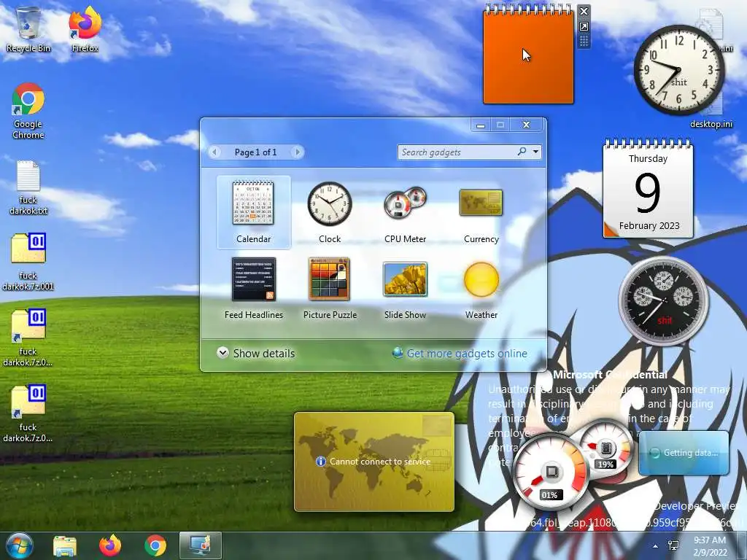
Task: Open Windows Explorer from taskbar
Action: point(65,545)
